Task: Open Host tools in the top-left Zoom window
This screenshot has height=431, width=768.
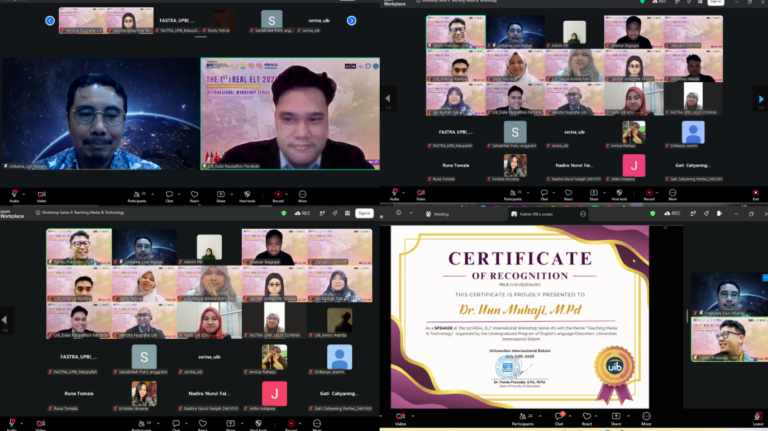Action: [247, 196]
